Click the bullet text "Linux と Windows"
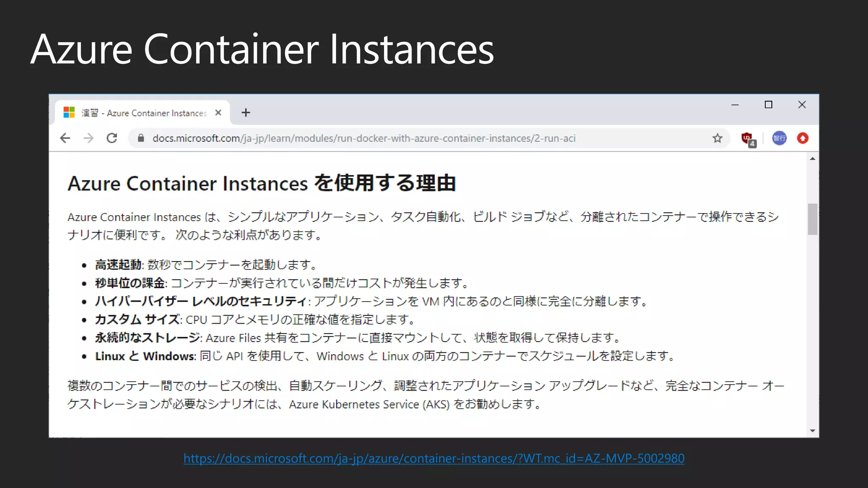Viewport: 868px width, 488px height. (145, 356)
